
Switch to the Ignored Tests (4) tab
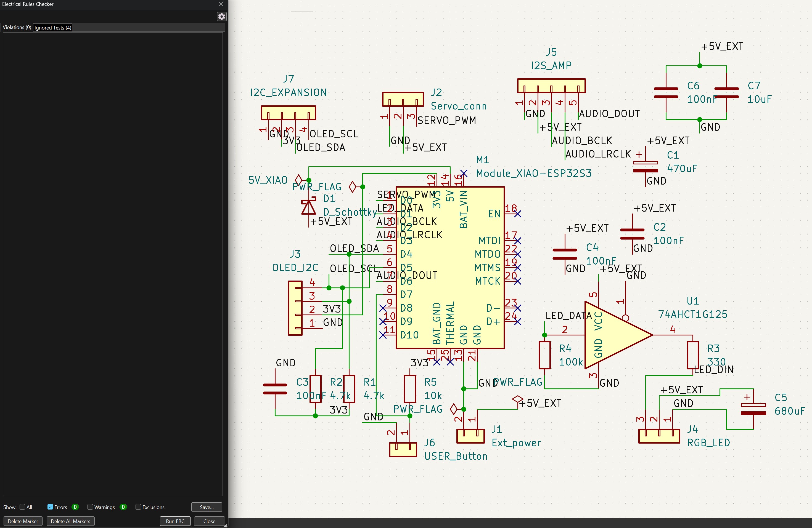click(x=53, y=28)
